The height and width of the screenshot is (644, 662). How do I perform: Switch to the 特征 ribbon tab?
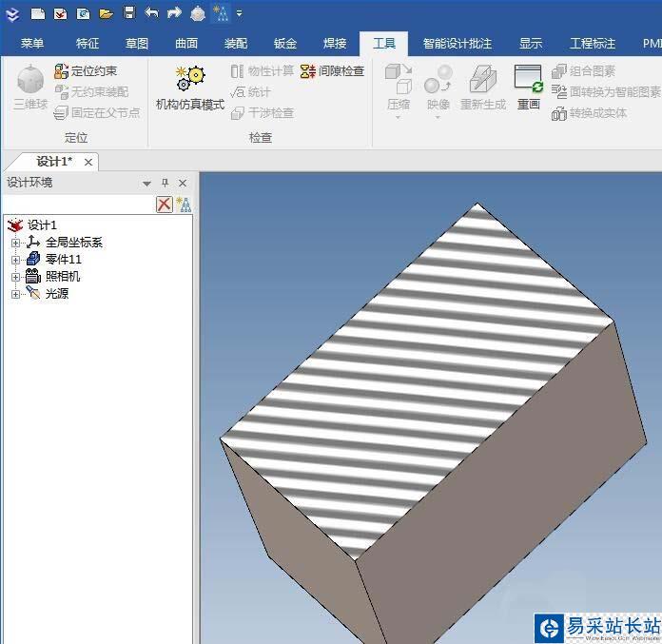tap(88, 43)
